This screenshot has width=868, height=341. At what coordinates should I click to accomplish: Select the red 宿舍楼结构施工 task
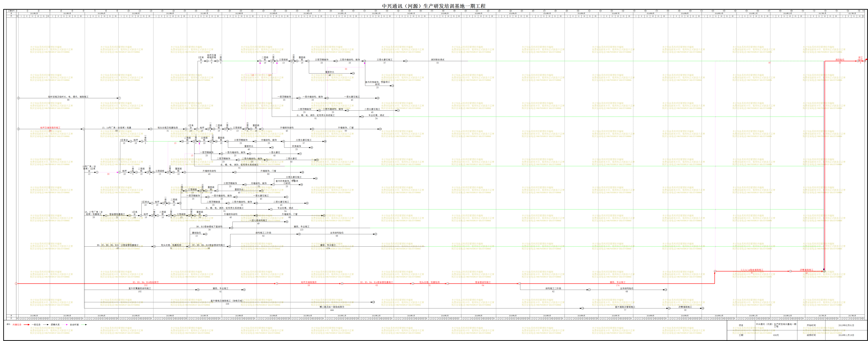[x=483, y=282]
